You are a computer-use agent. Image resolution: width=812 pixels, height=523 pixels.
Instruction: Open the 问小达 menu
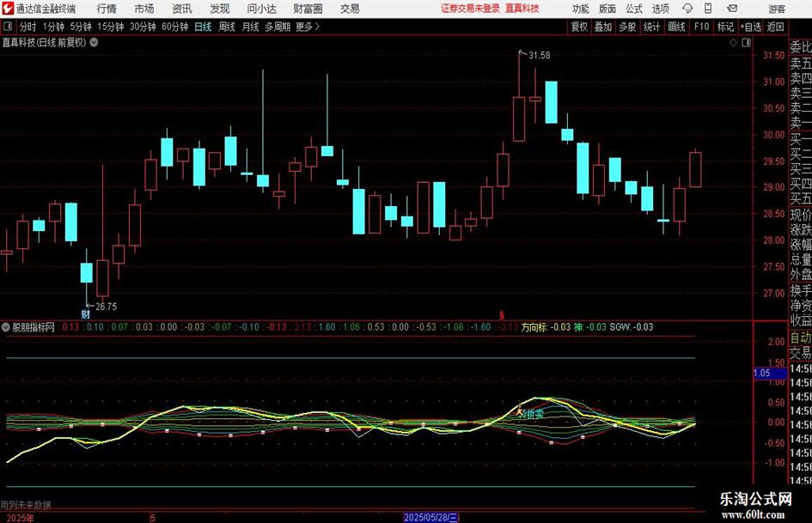(x=261, y=9)
